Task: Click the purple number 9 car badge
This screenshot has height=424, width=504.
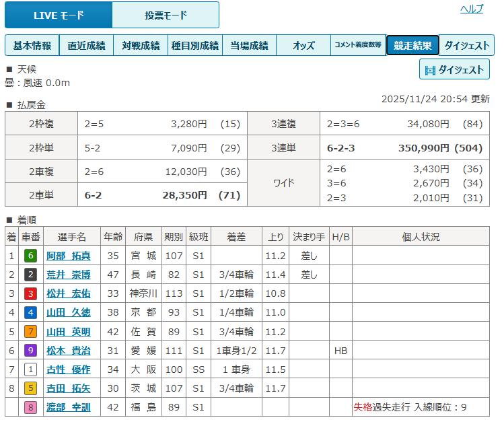Action: (x=30, y=350)
